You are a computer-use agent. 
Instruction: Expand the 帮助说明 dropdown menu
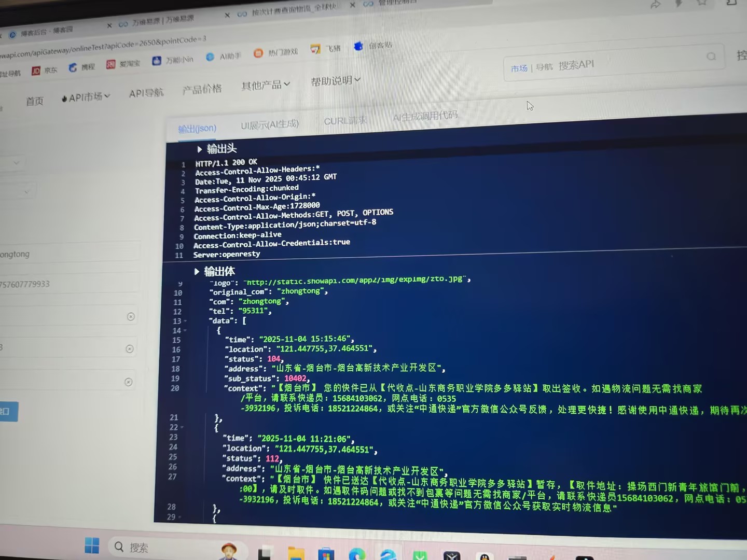click(x=336, y=81)
